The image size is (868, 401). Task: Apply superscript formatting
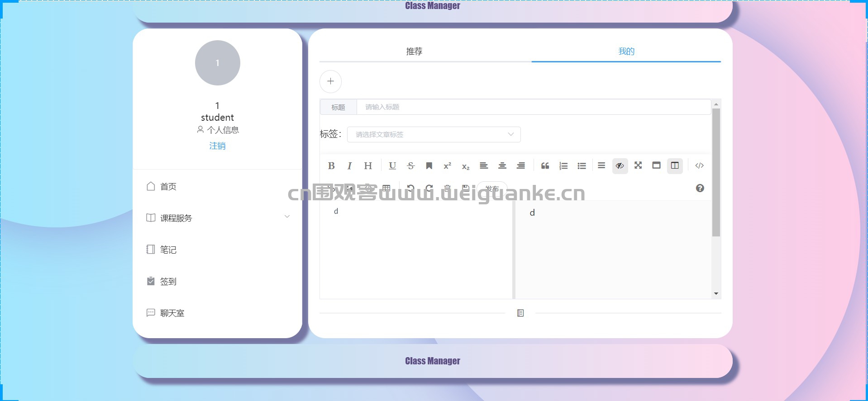coord(447,165)
